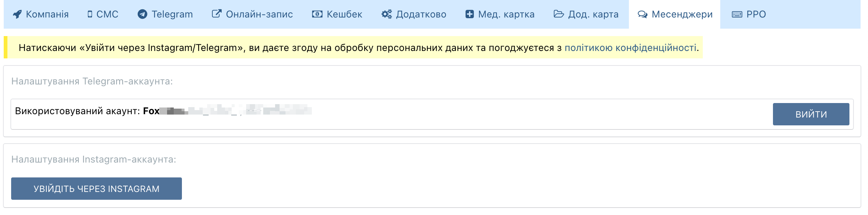Open the політикою конфіденційності link
The height and width of the screenshot is (215, 868).
(630, 48)
